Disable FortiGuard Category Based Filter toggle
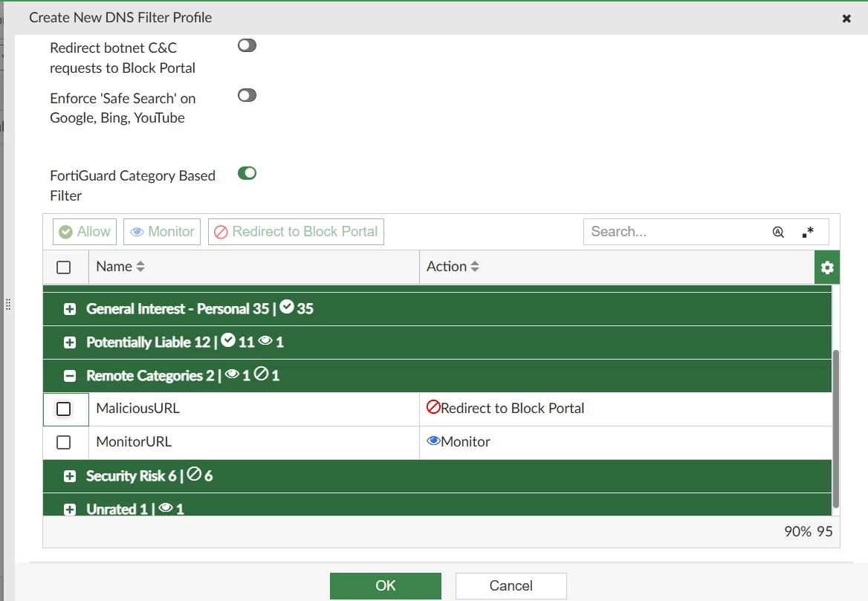Image resolution: width=868 pixels, height=601 pixels. 247,173
